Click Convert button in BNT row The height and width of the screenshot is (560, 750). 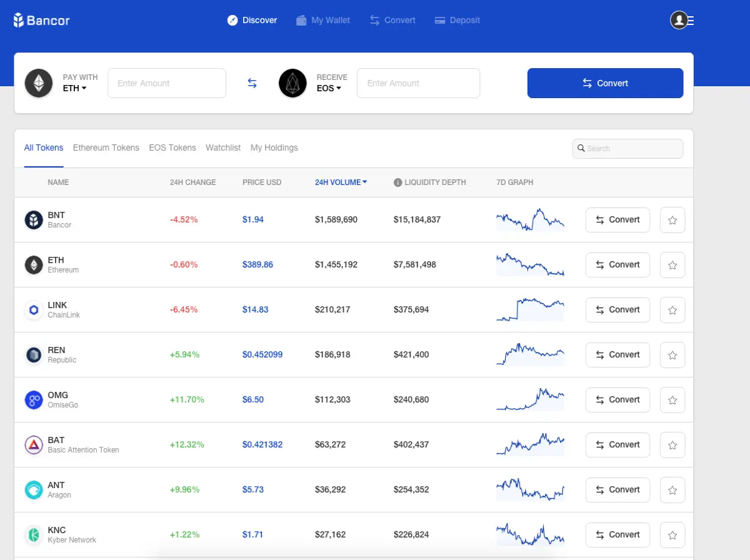tap(617, 220)
